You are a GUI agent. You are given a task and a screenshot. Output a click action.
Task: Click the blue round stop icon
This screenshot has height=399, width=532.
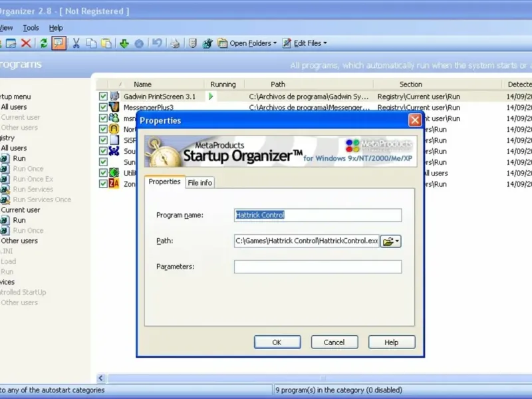tap(139, 43)
